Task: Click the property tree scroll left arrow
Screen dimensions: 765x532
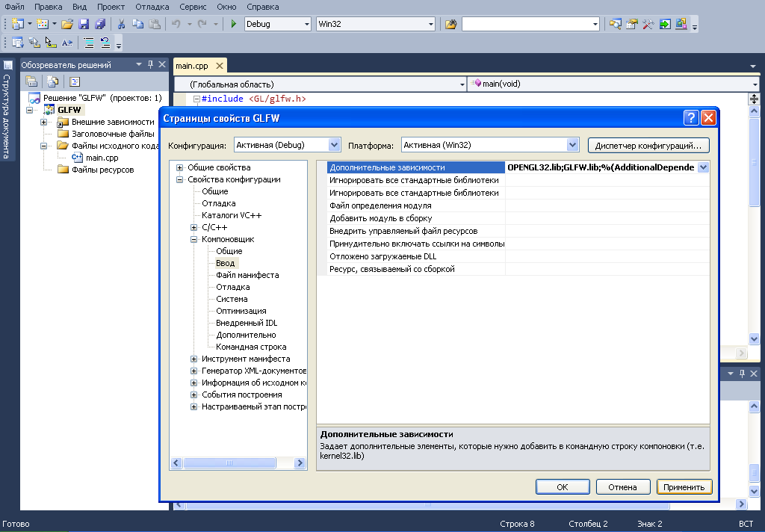Action: click(176, 463)
